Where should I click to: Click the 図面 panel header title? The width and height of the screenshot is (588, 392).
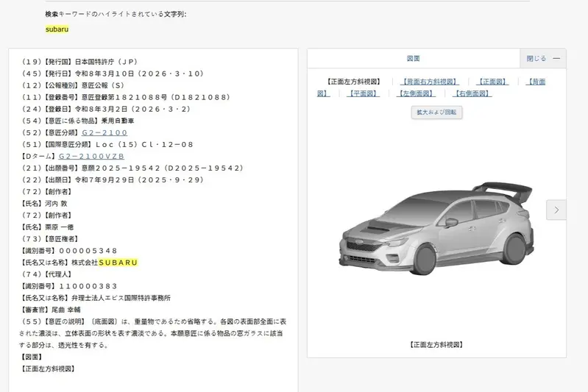(413, 59)
